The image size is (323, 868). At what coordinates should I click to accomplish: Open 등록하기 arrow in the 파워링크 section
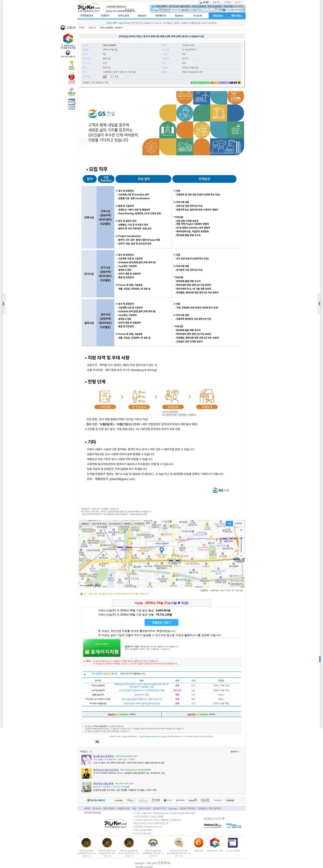point(235,752)
